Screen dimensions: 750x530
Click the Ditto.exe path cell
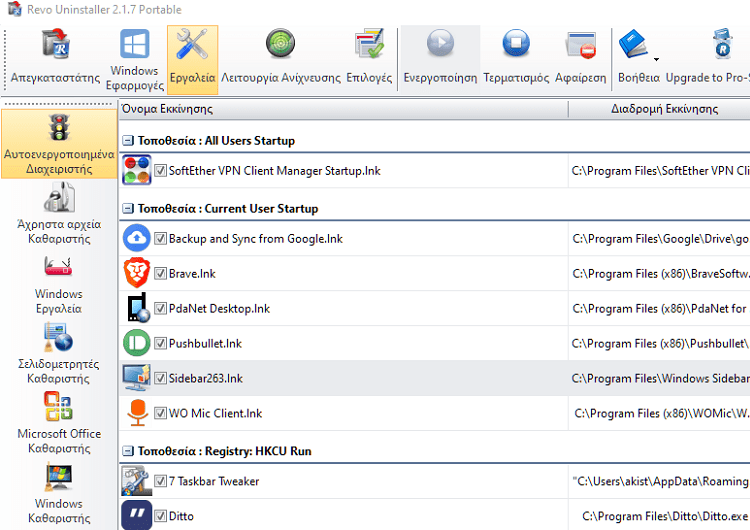click(x=664, y=516)
